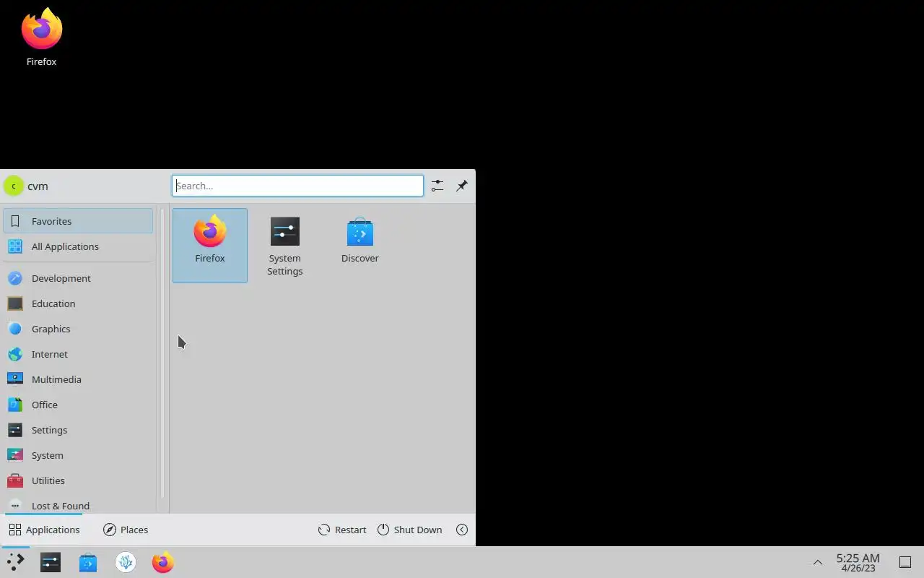Open the white circular taskbar app
This screenshot has height=578, width=924.
pos(126,562)
